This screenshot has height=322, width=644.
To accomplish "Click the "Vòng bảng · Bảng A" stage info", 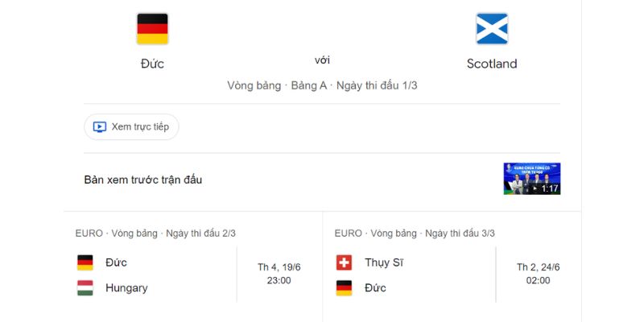I will pyautogui.click(x=277, y=85).
